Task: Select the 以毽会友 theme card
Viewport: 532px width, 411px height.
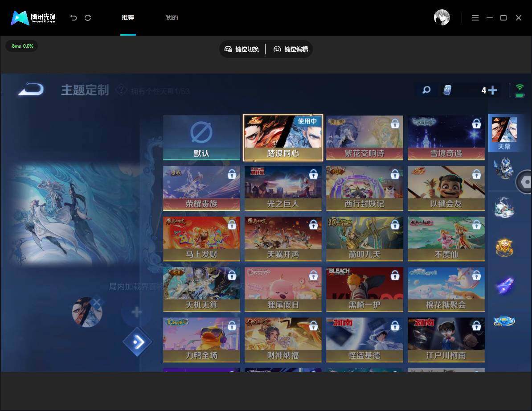Action: click(x=446, y=188)
